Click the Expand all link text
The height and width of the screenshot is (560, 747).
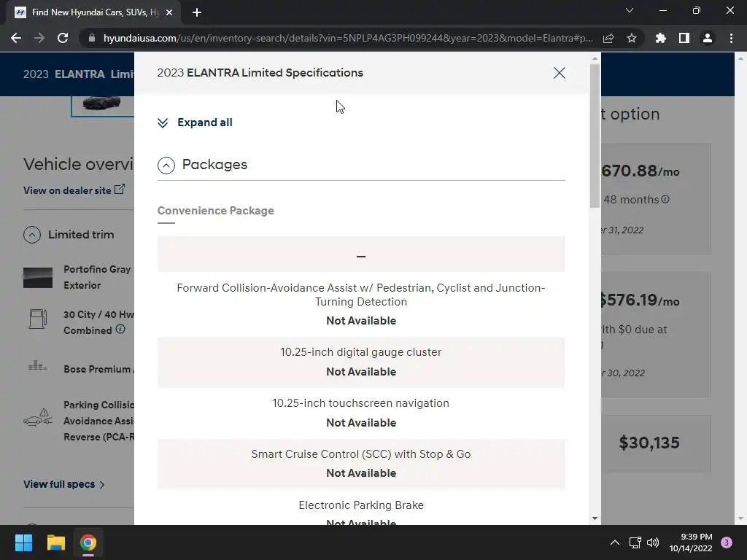pyautogui.click(x=205, y=122)
